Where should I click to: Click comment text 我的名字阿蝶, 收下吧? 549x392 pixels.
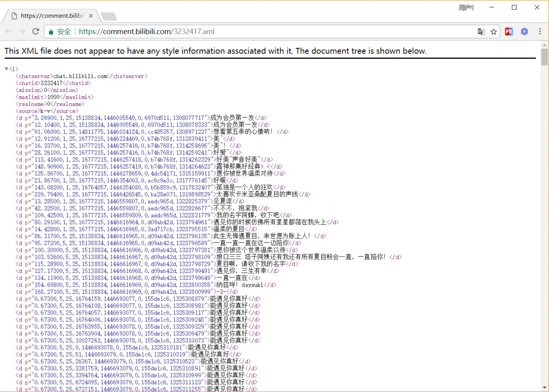click(248, 215)
